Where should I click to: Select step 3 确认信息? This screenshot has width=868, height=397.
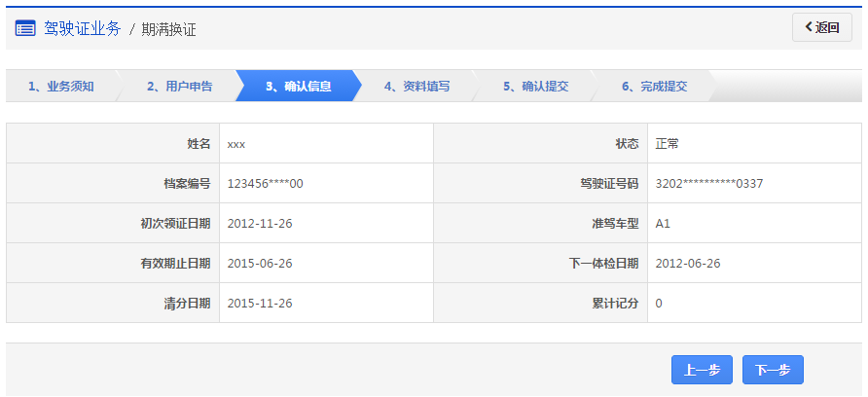(x=298, y=86)
